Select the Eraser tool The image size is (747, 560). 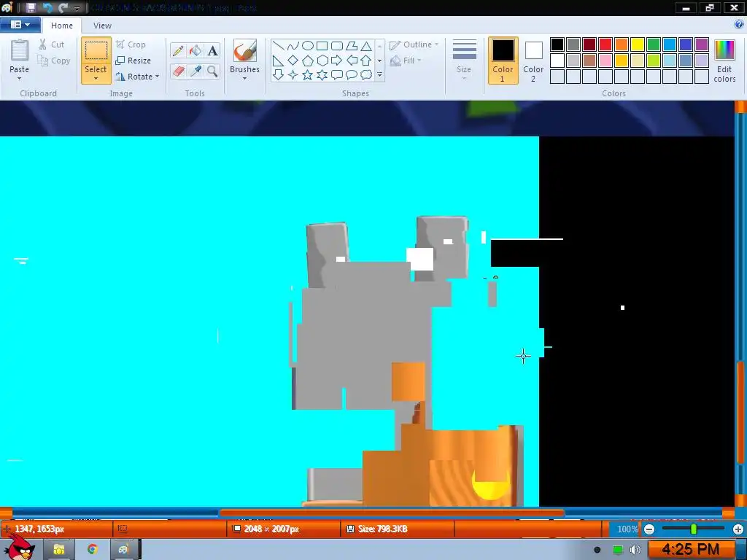pyautogui.click(x=178, y=71)
